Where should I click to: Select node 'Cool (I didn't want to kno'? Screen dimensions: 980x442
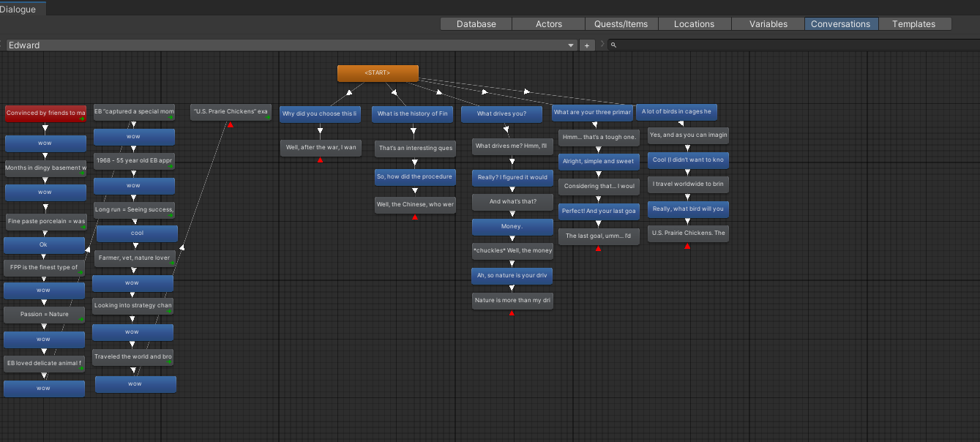coord(688,160)
